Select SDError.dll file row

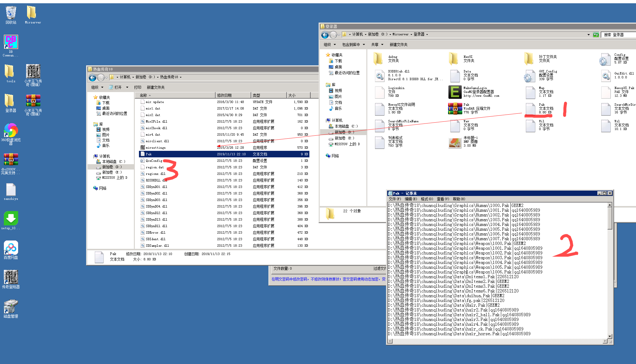[x=224, y=232]
